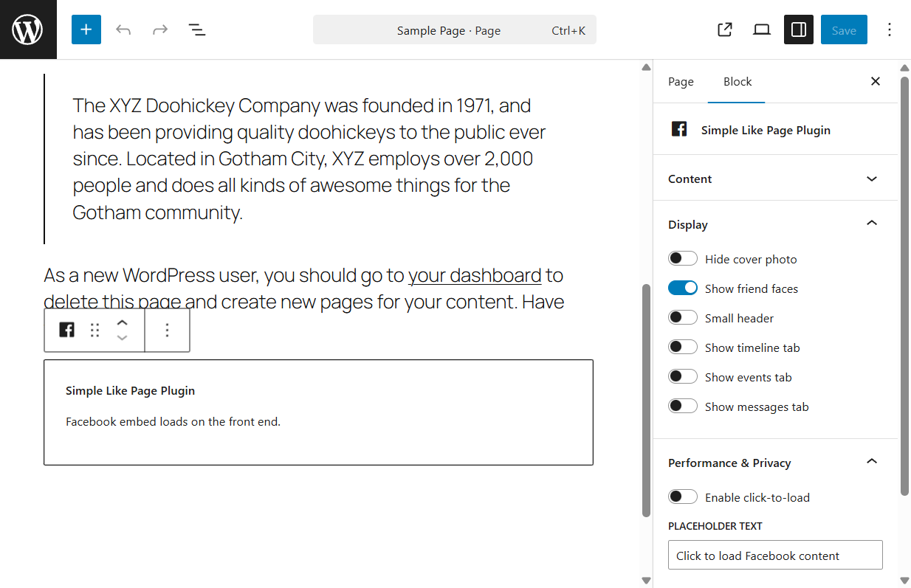Image resolution: width=911 pixels, height=588 pixels.
Task: Click the block inserter plus icon
Action: (x=86, y=30)
